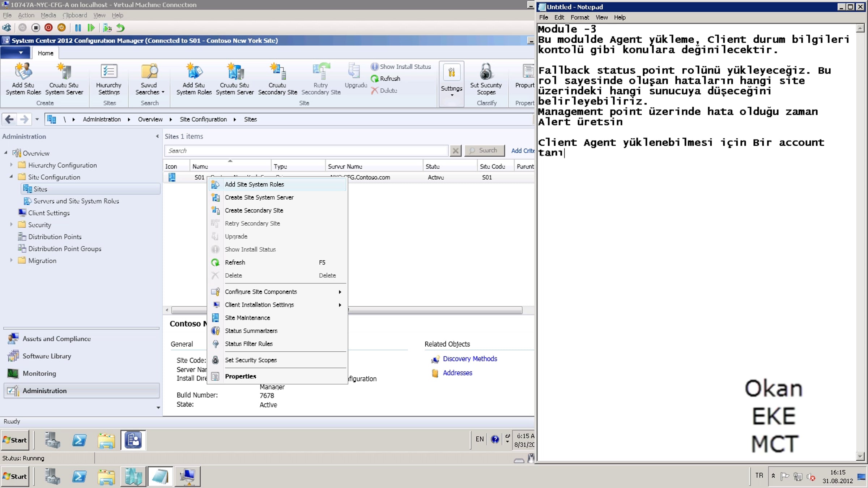
Task: Select Set Security Scopes in context menu
Action: (x=277, y=360)
